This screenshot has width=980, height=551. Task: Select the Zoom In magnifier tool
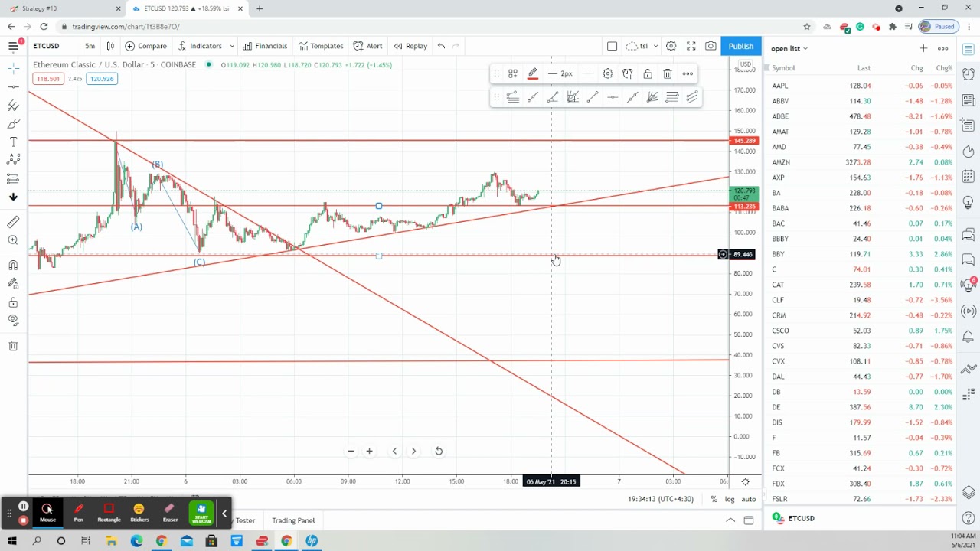point(13,240)
